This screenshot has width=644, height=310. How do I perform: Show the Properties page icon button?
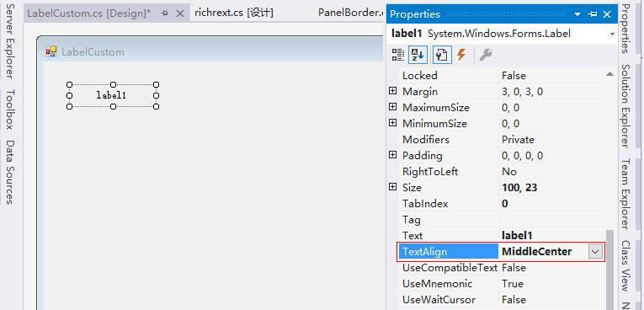[x=442, y=55]
